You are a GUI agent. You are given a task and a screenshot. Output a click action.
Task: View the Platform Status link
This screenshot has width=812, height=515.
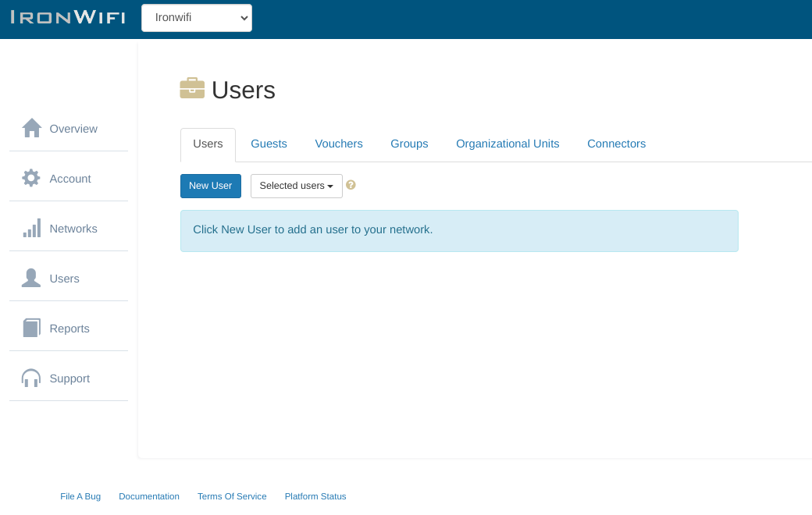click(x=315, y=496)
